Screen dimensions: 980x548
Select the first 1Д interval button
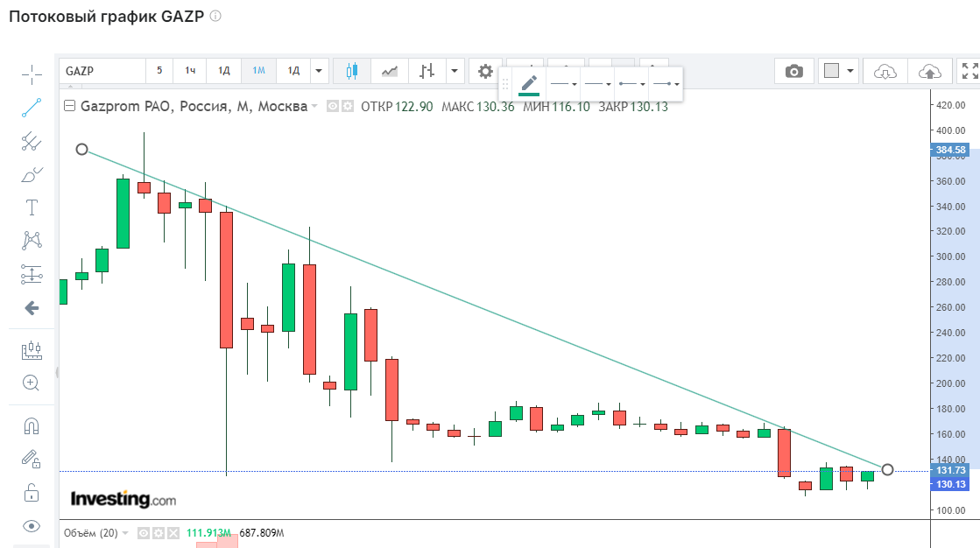pyautogui.click(x=223, y=71)
